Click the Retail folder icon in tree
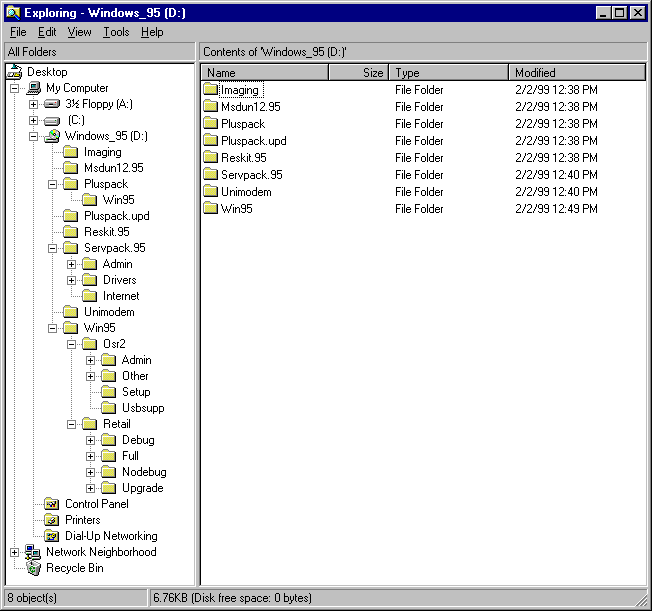The image size is (652, 611). [x=89, y=424]
